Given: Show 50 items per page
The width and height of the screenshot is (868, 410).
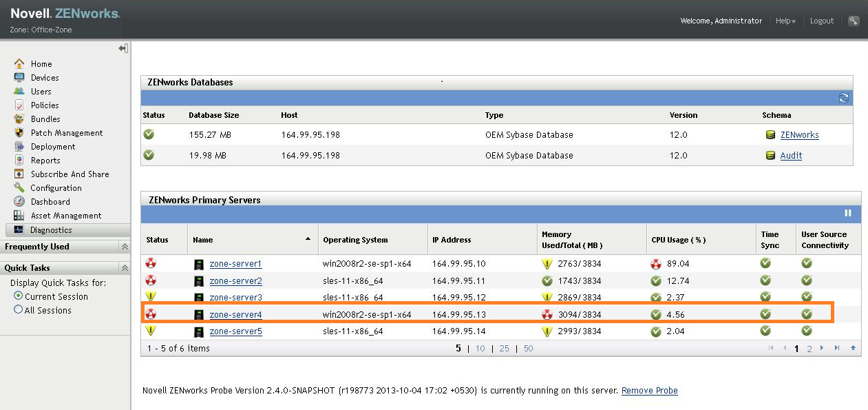Looking at the screenshot, I should coord(528,349).
